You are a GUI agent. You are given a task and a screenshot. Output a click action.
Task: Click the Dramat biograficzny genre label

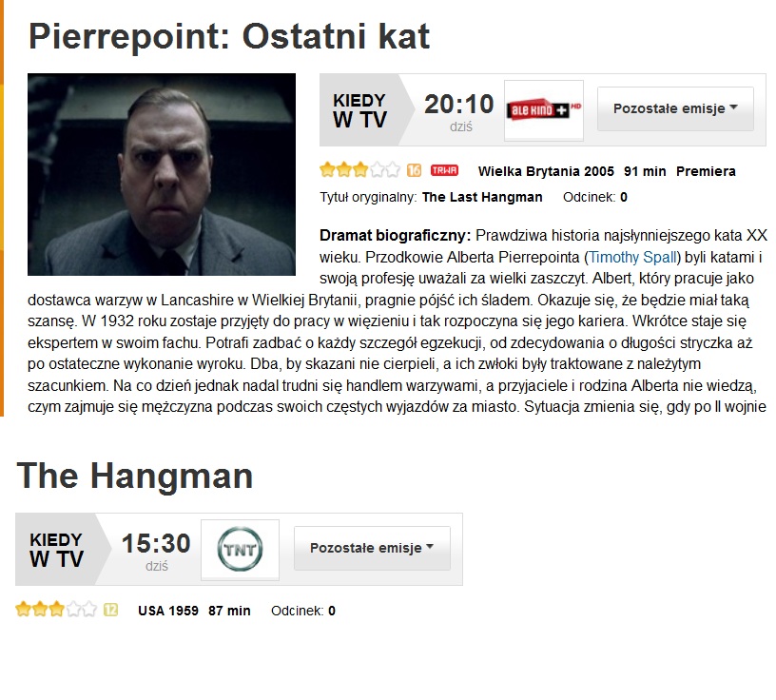395,235
